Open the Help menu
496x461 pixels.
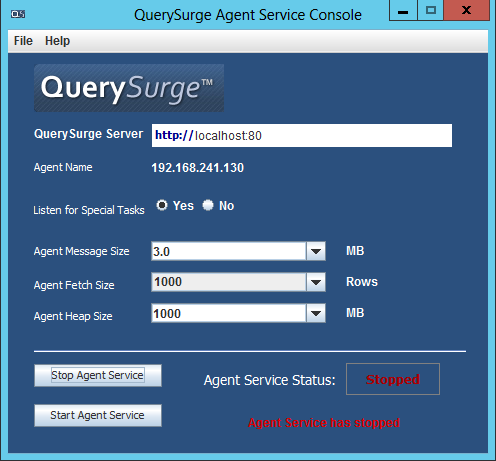click(57, 41)
